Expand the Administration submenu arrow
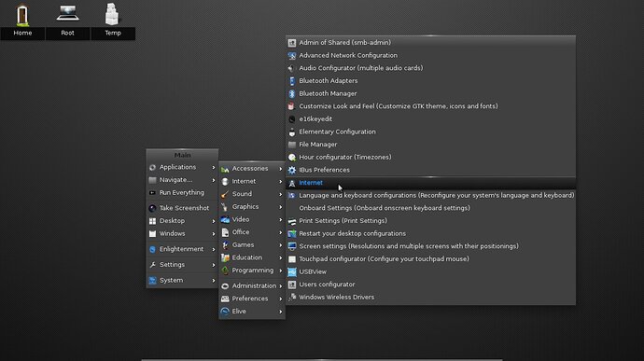 (x=281, y=285)
